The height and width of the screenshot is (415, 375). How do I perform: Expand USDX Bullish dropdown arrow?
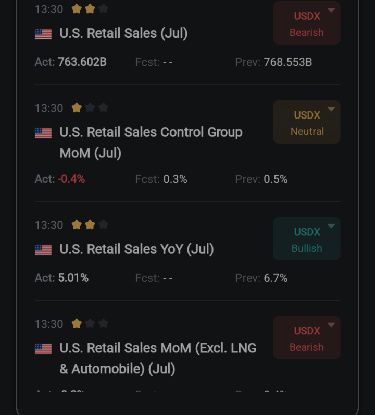coord(331,226)
